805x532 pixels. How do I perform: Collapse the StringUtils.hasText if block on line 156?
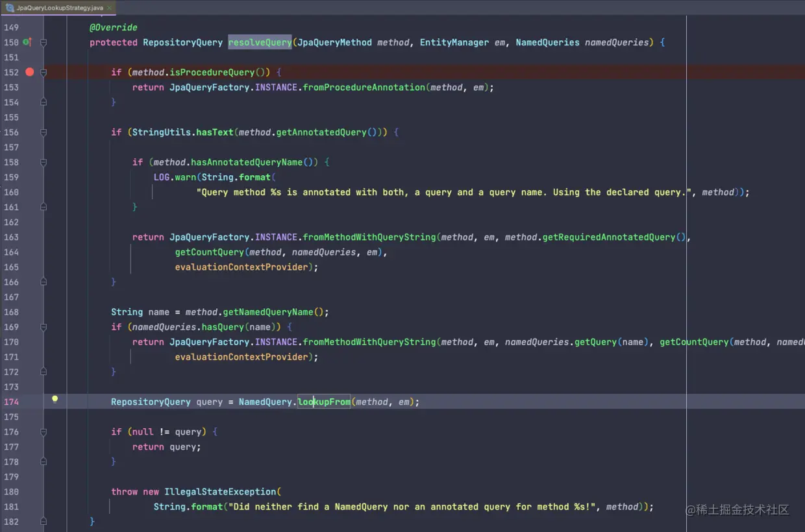click(x=43, y=132)
